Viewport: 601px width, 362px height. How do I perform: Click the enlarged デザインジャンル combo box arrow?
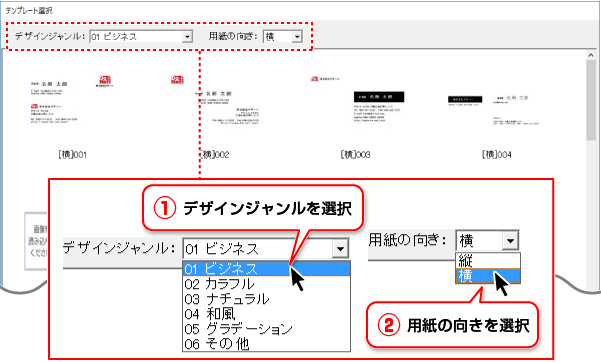(x=340, y=249)
